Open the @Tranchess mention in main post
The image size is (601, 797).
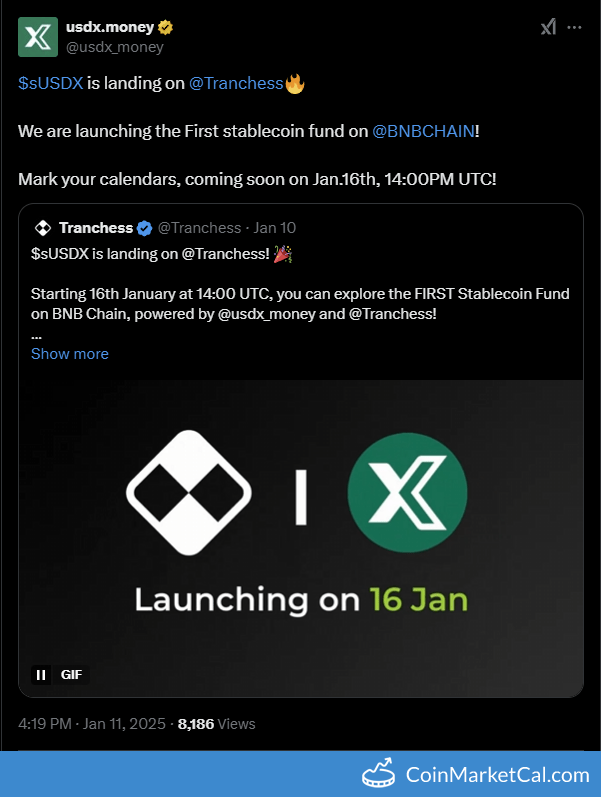click(236, 84)
